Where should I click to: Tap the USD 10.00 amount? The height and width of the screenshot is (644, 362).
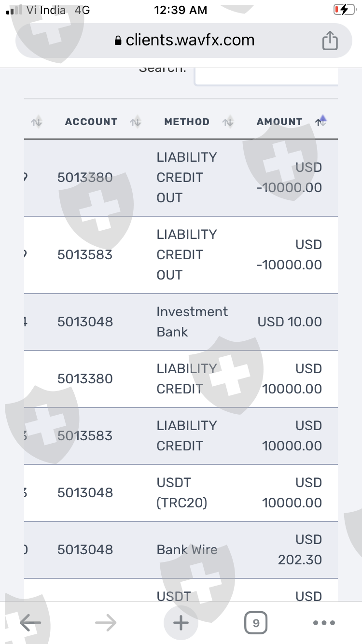290,322
